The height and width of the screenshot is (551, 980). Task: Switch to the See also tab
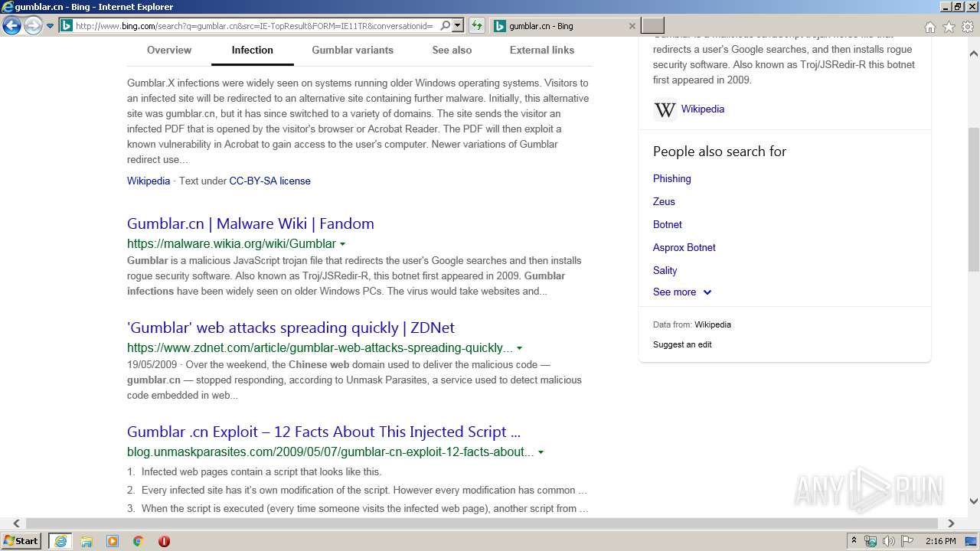tap(452, 50)
